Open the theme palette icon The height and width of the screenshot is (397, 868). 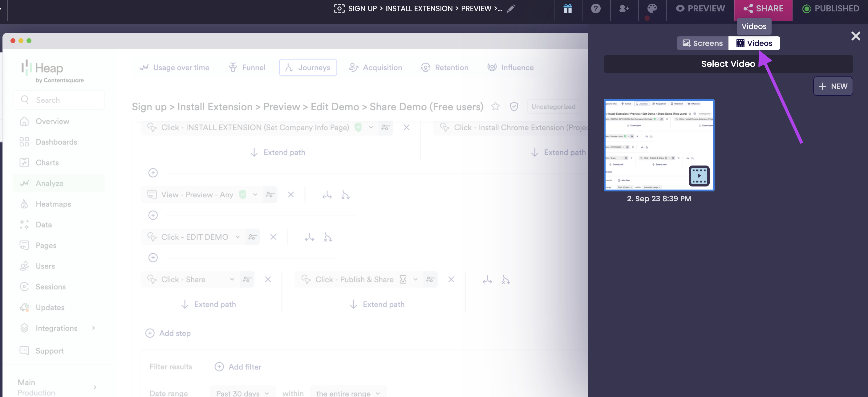[x=652, y=8]
